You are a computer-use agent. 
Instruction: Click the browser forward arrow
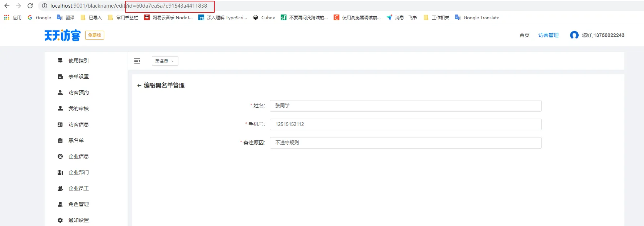coord(18,6)
